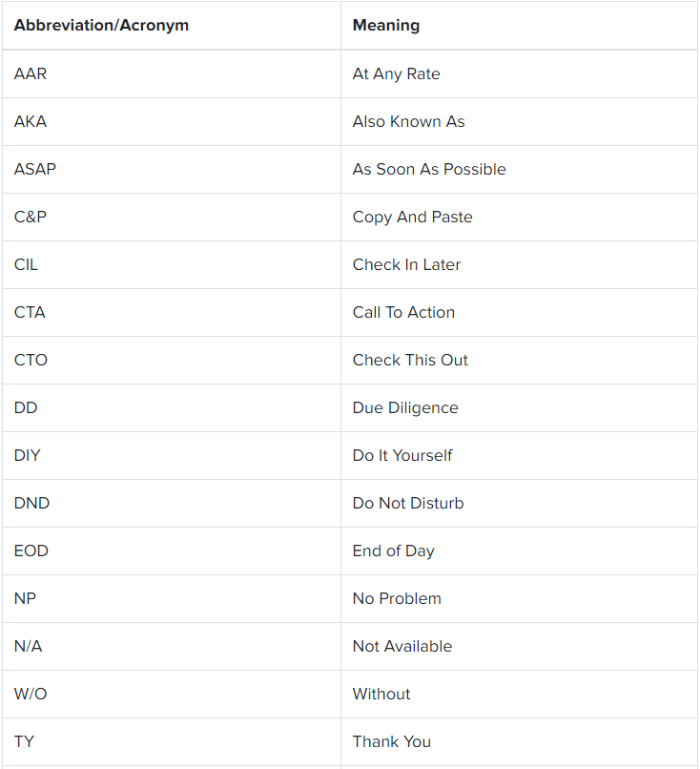Image resolution: width=700 pixels, height=769 pixels.
Task: Click the 'Do Not Disturb' meaning
Action: click(x=408, y=503)
